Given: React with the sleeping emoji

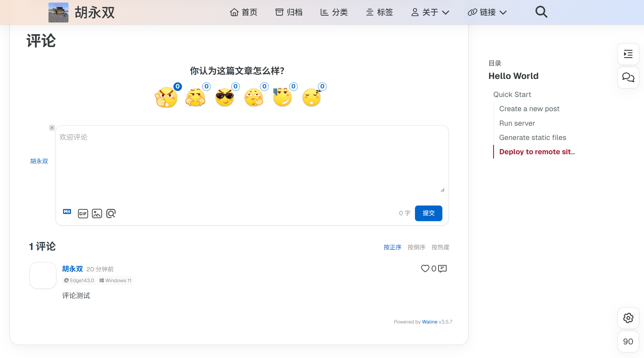Looking at the screenshot, I should click(x=312, y=97).
